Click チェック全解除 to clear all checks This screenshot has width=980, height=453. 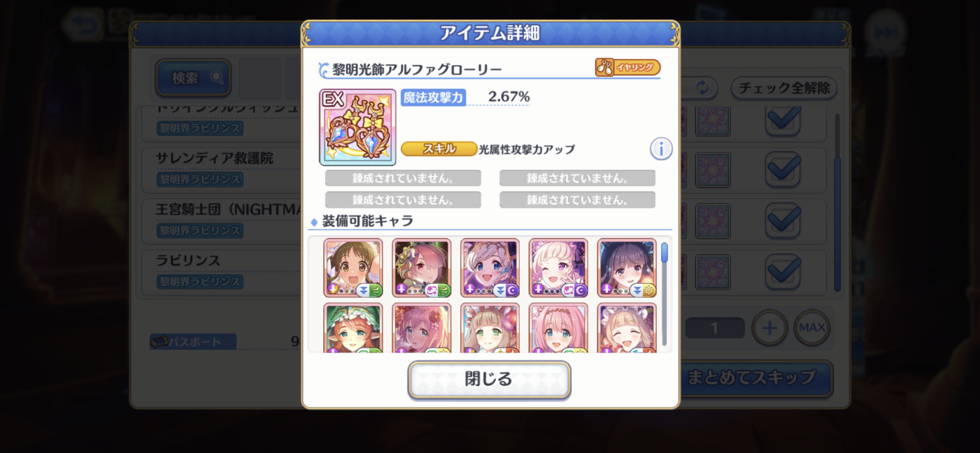(x=784, y=88)
